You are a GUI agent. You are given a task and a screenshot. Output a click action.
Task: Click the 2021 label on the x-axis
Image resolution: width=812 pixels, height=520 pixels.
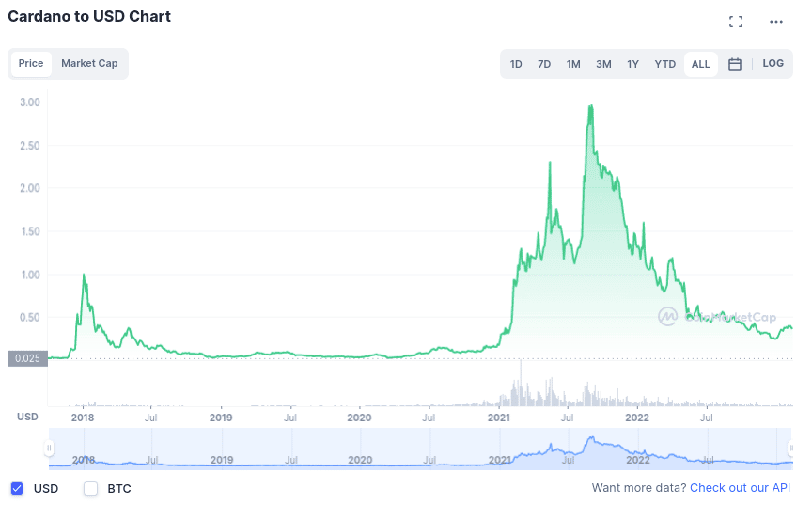pyautogui.click(x=499, y=418)
